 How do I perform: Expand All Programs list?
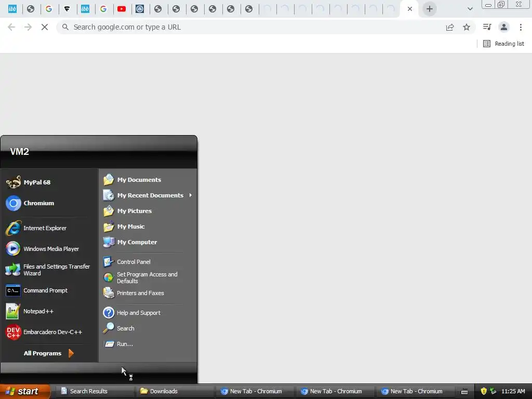click(49, 353)
